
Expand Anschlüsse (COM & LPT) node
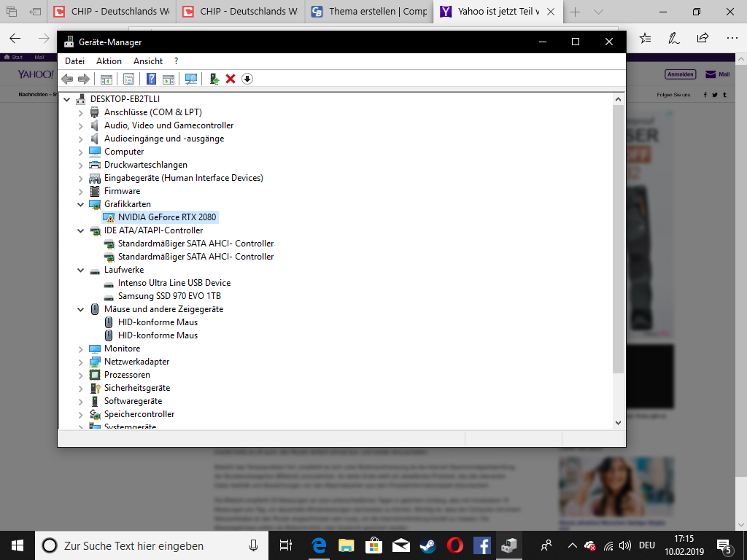(80, 112)
